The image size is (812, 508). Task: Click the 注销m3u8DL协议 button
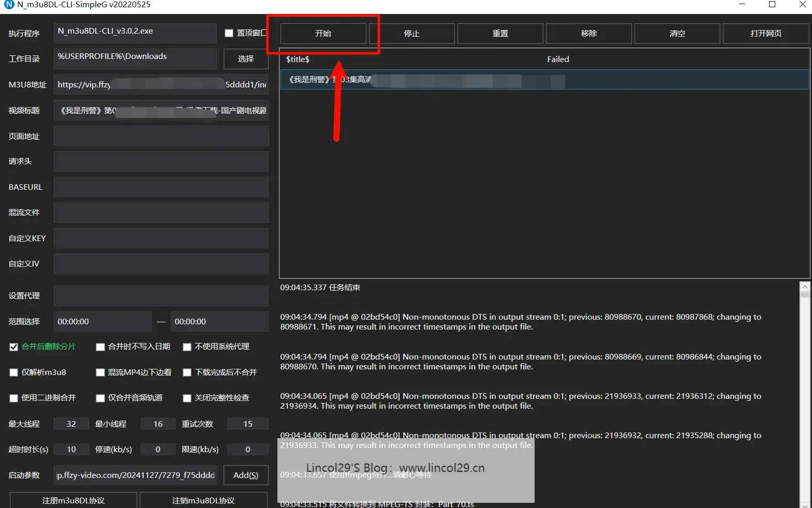click(x=203, y=501)
